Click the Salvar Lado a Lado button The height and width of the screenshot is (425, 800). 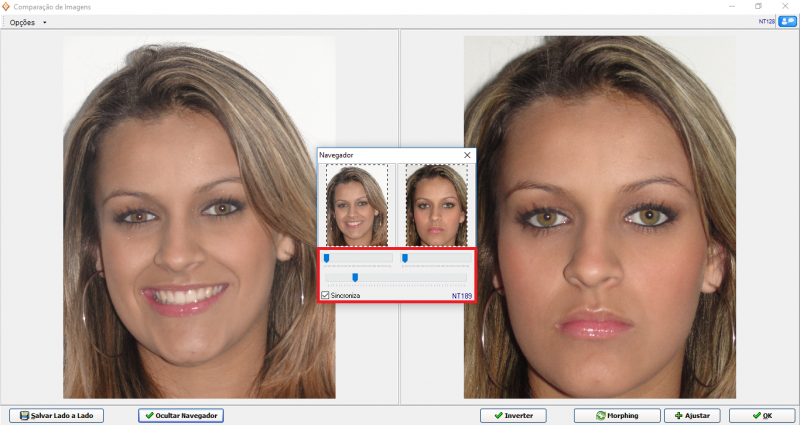pyautogui.click(x=56, y=415)
